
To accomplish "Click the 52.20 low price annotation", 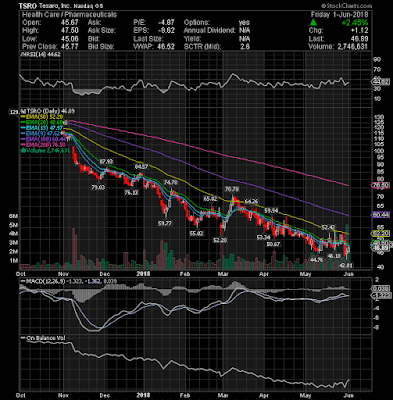I will coord(220,240).
